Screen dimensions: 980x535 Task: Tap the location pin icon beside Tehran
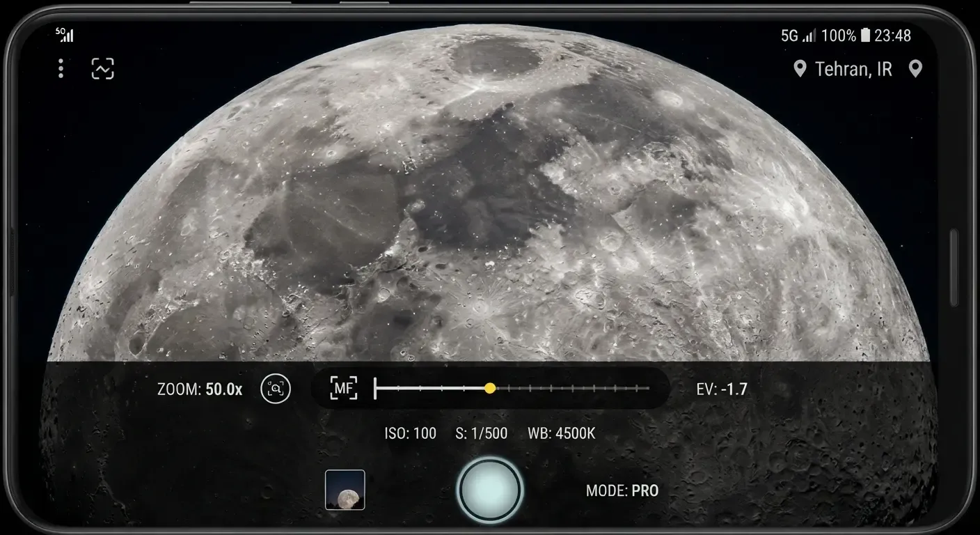[800, 69]
